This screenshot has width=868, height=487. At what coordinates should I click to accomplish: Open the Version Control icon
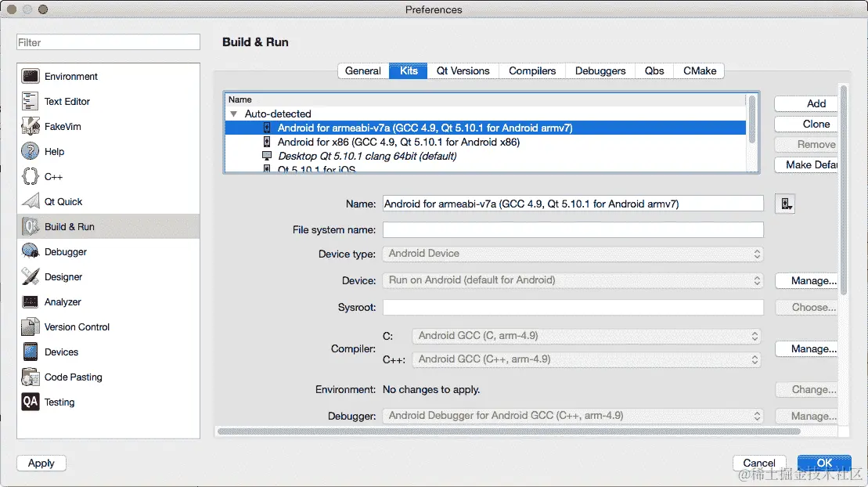pyautogui.click(x=30, y=326)
